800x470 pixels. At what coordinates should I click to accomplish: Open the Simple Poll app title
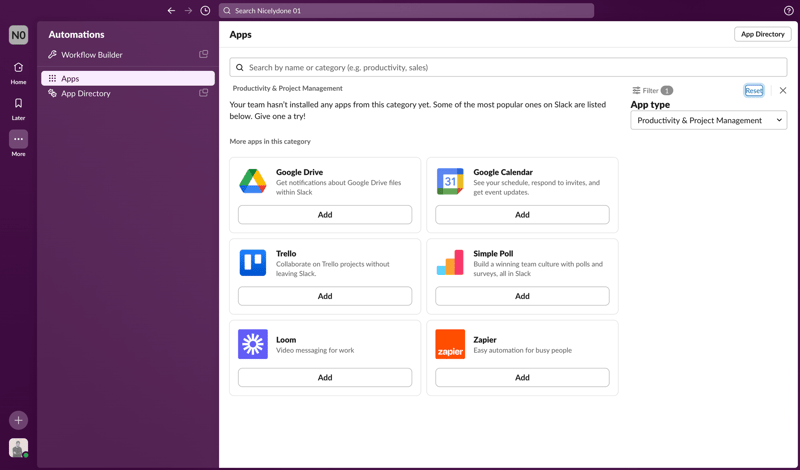pyautogui.click(x=493, y=254)
